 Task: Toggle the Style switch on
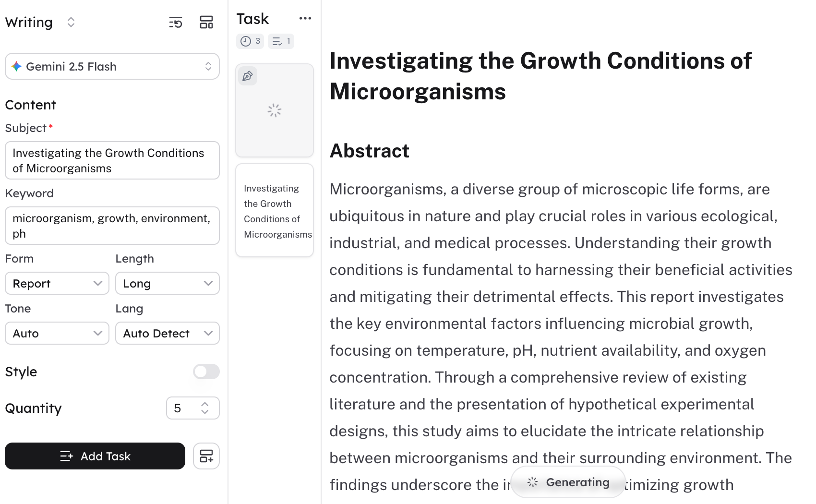click(206, 372)
